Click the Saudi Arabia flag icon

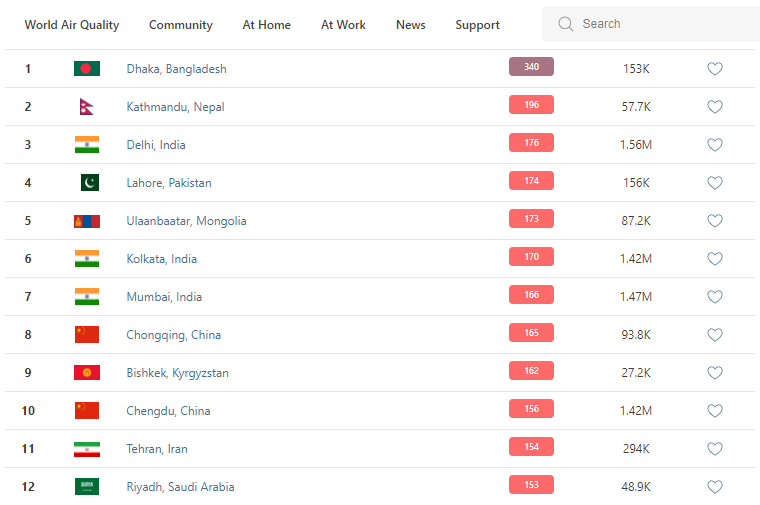87,487
